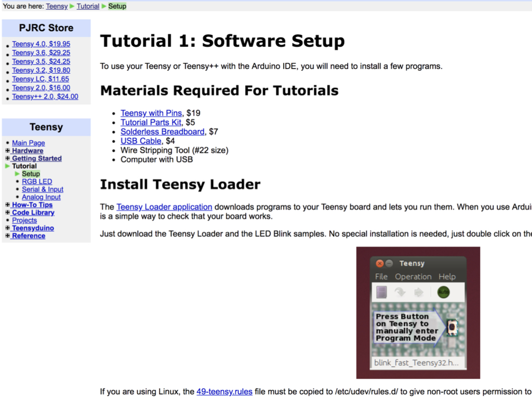Collapse the Tutorial section green arrow

tap(7, 166)
